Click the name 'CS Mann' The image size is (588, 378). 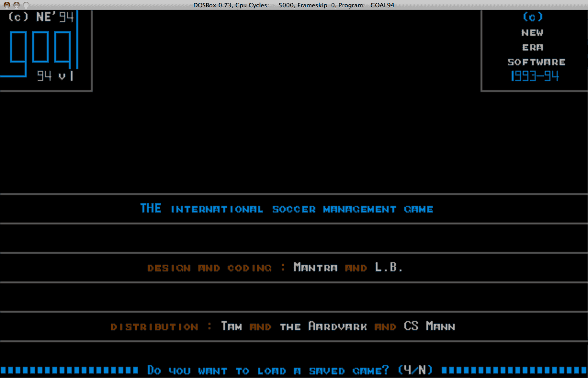430,326
